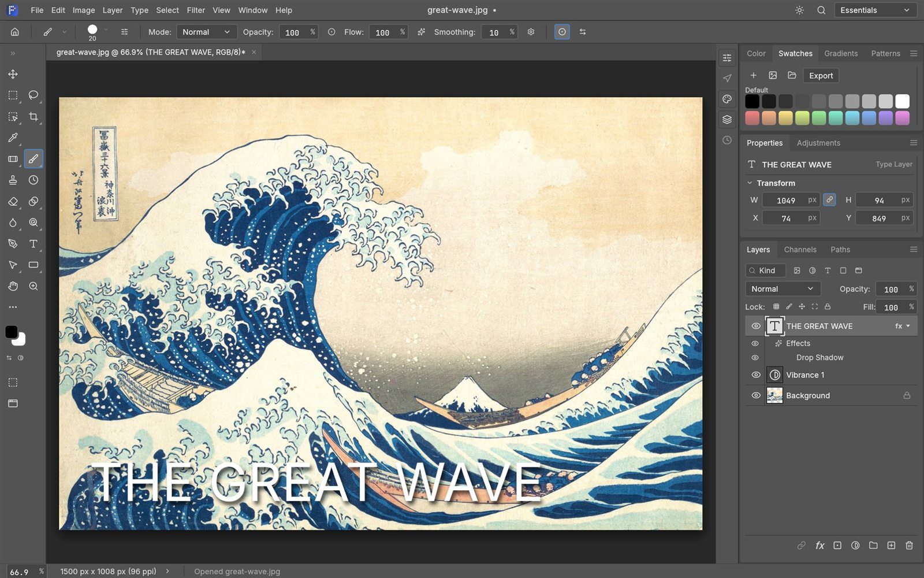Select the Move tool

[13, 74]
